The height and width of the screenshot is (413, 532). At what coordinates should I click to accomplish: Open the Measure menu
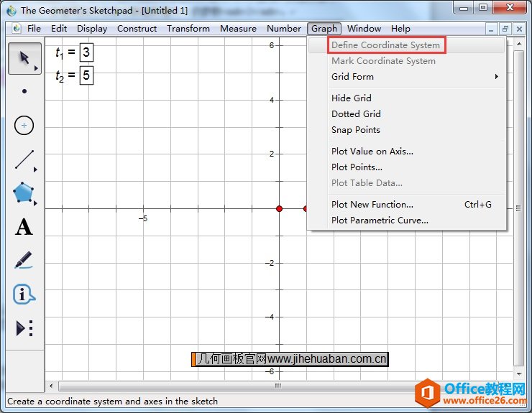click(x=238, y=29)
